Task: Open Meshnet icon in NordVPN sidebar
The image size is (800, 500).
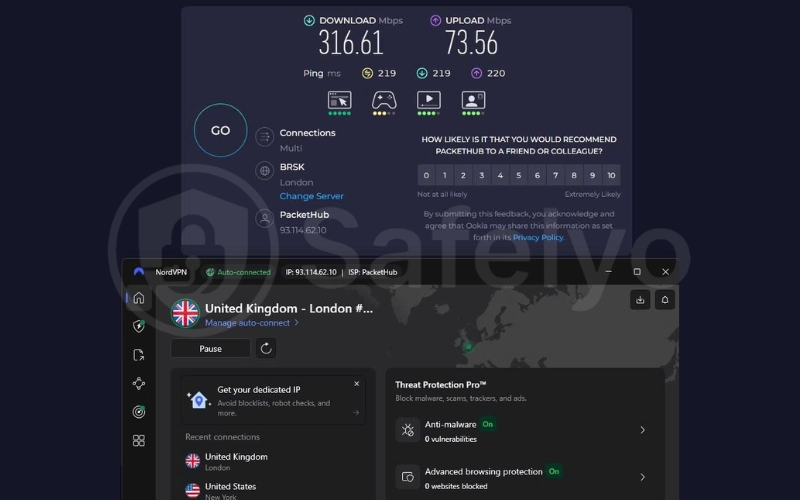Action: (x=139, y=383)
